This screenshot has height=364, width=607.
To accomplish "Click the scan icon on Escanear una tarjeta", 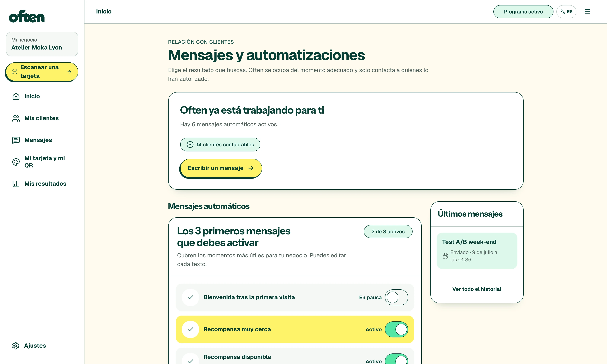I will 15,72.
